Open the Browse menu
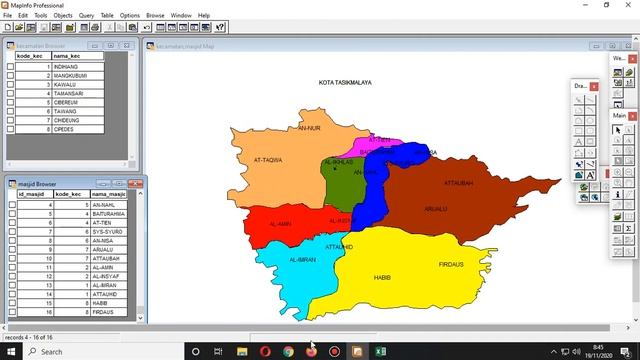This screenshot has height=360, width=640. (x=155, y=16)
